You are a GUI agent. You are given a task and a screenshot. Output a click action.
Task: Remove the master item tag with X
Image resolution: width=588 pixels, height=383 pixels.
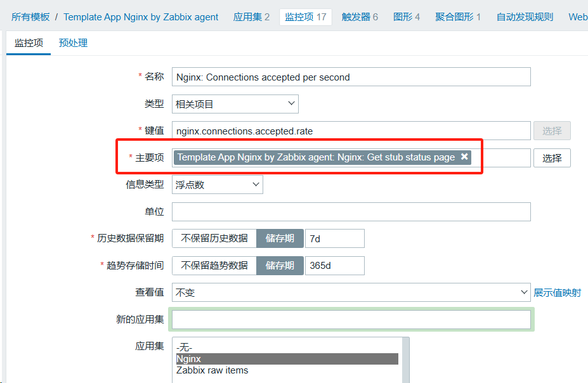coord(464,157)
